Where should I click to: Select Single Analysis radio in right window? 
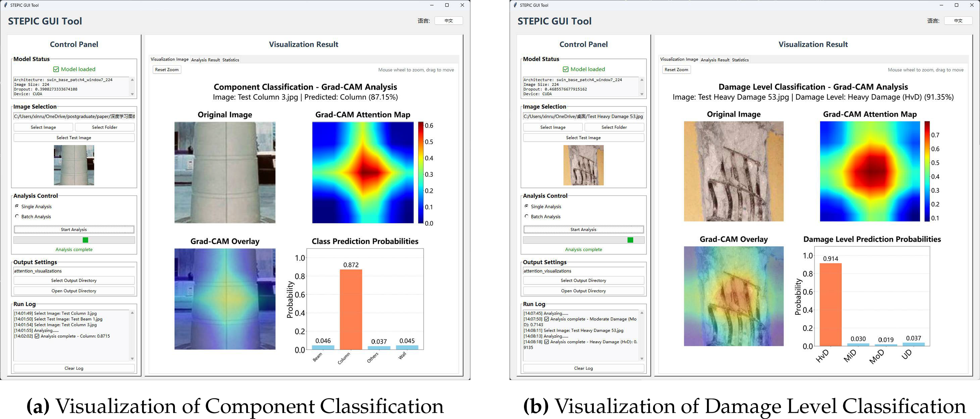tap(526, 206)
